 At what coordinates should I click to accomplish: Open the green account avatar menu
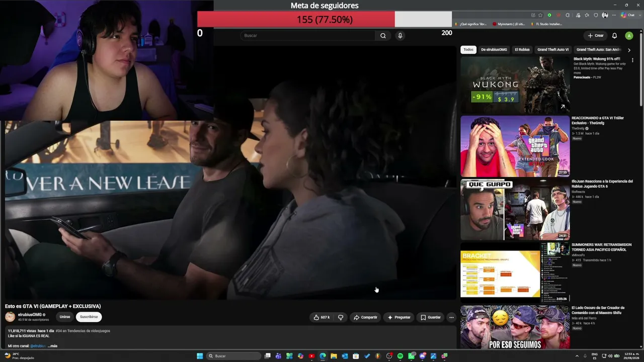[629, 36]
